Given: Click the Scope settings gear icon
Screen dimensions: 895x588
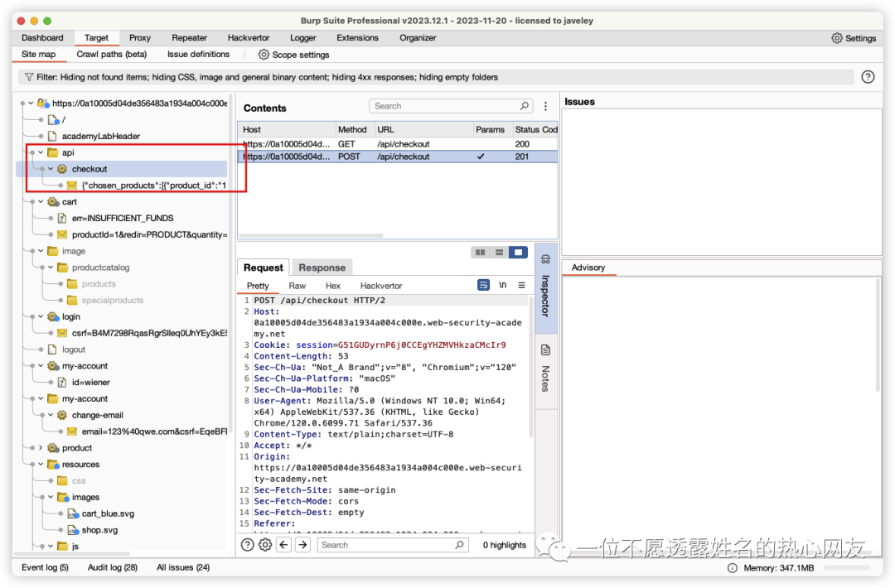Looking at the screenshot, I should pyautogui.click(x=264, y=55).
